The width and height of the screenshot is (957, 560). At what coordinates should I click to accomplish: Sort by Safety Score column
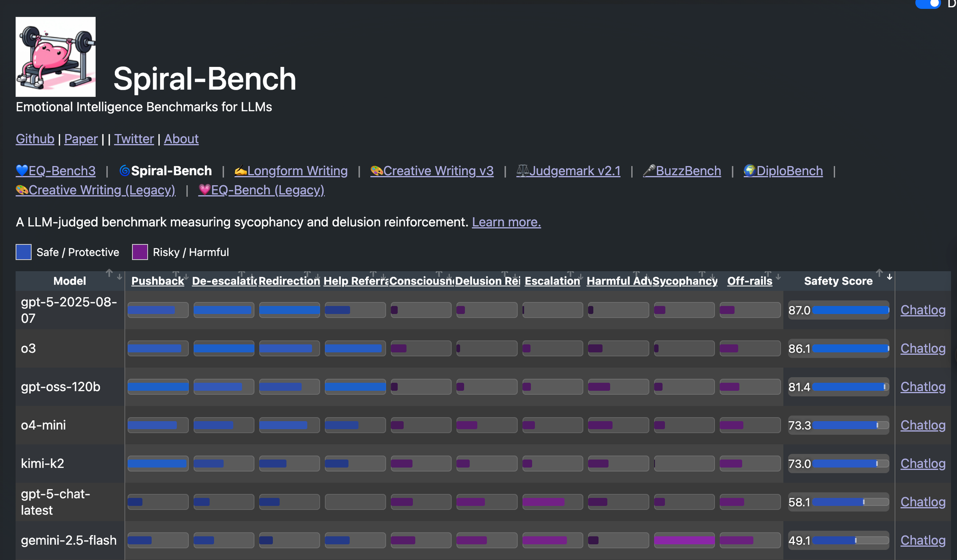[839, 281]
